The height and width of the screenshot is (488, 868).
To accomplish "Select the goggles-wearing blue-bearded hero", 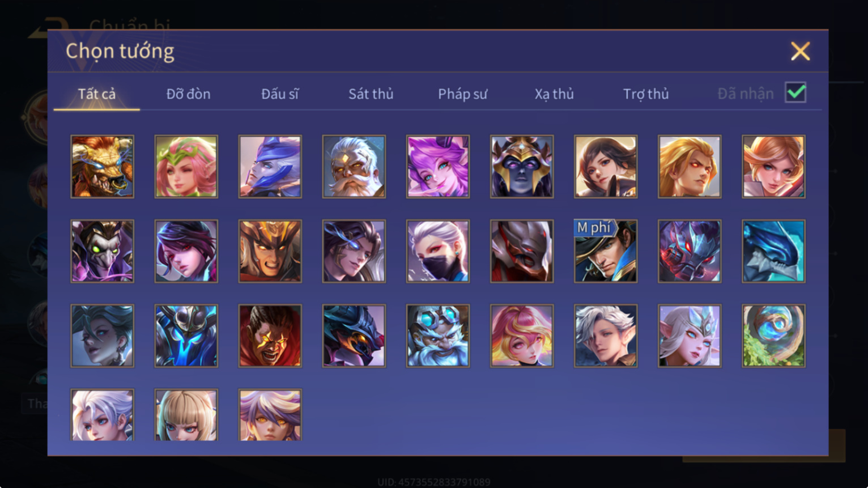I will 437,336.
